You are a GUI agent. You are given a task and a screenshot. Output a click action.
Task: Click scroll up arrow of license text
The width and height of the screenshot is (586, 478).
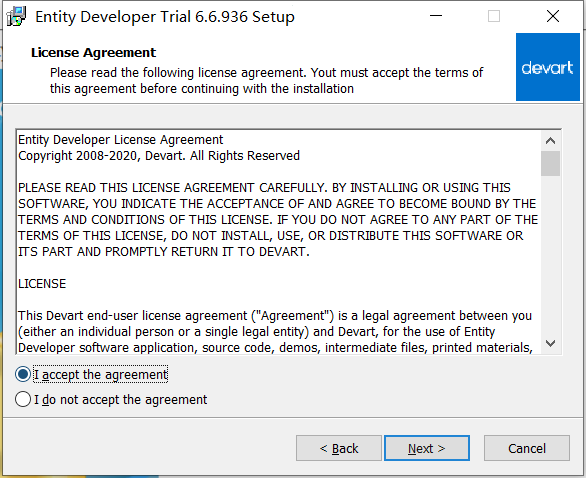pyautogui.click(x=550, y=141)
